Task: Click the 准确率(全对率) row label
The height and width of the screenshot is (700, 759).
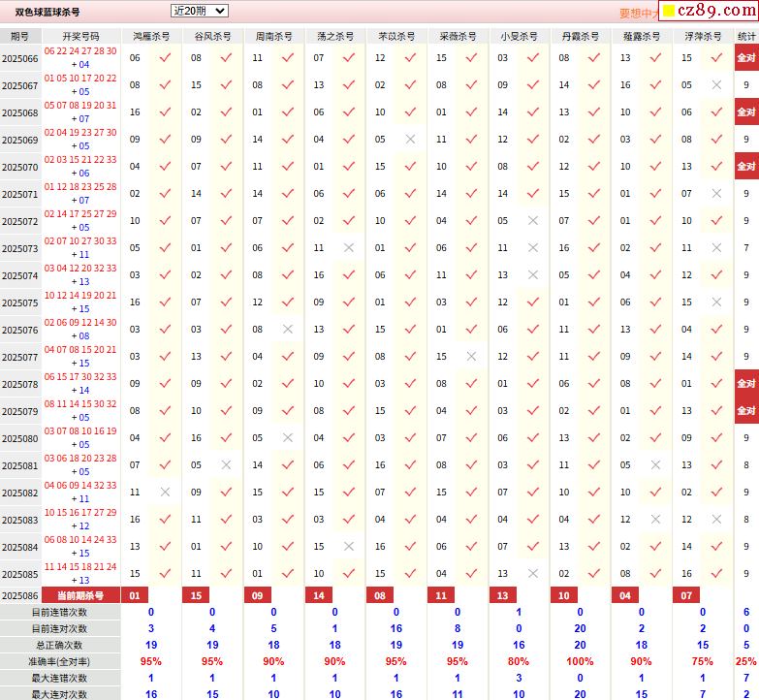Action: (x=59, y=662)
